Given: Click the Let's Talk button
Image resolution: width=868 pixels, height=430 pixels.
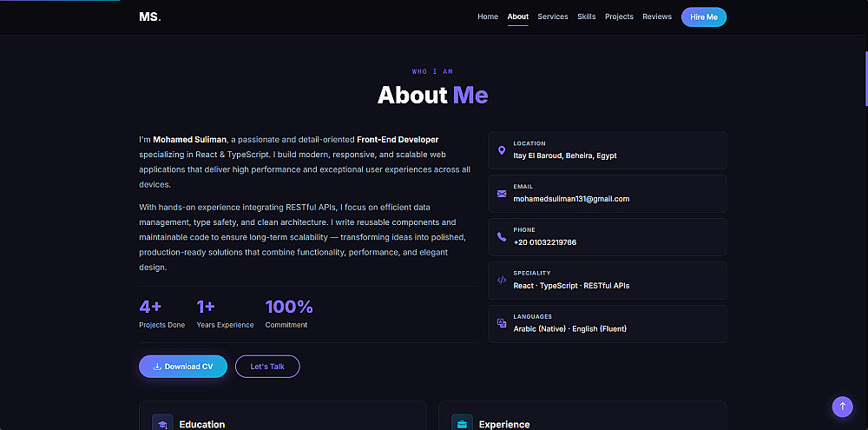Looking at the screenshot, I should (x=267, y=367).
